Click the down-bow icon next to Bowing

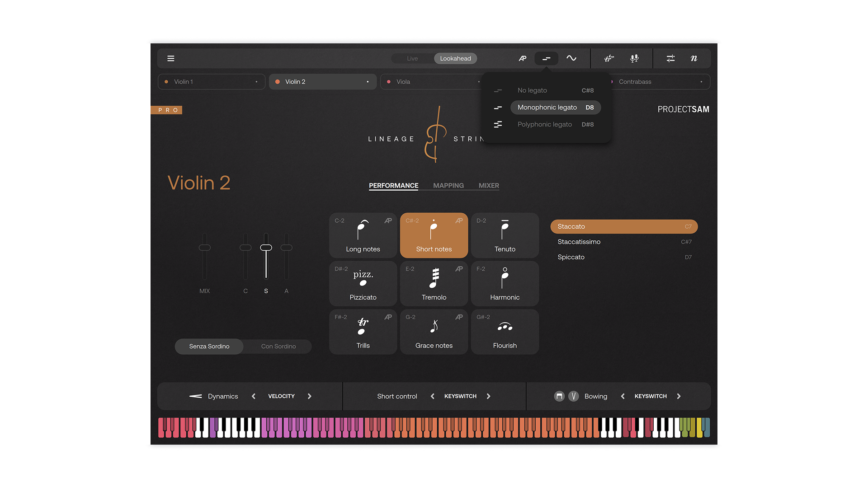click(x=559, y=396)
